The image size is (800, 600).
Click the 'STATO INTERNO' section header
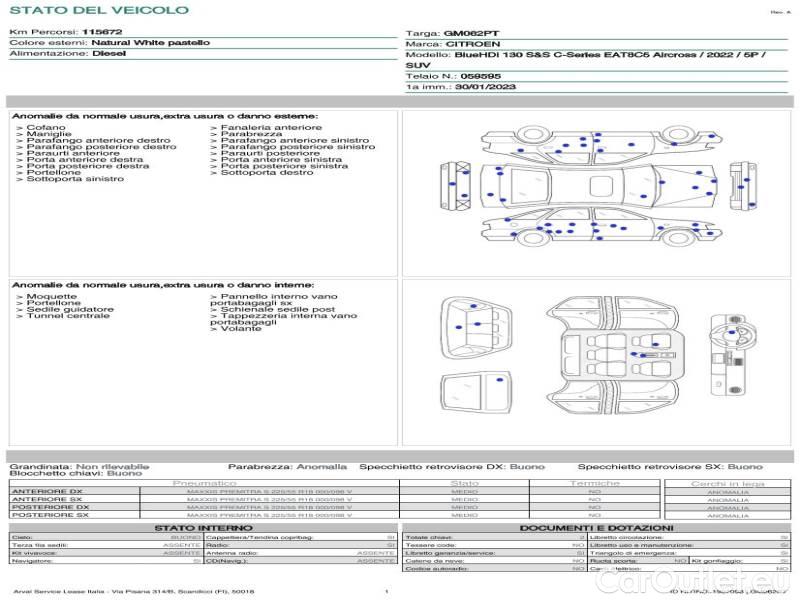coord(204,528)
